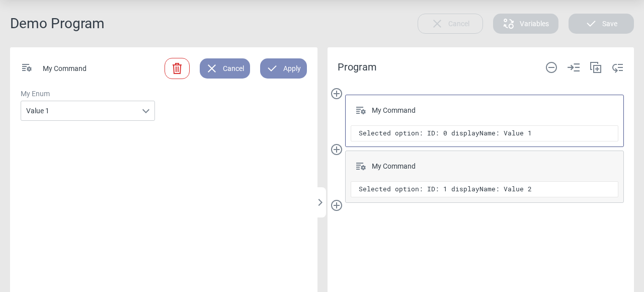Click the red trash delete icon
This screenshot has width=644, height=292.
tap(177, 68)
